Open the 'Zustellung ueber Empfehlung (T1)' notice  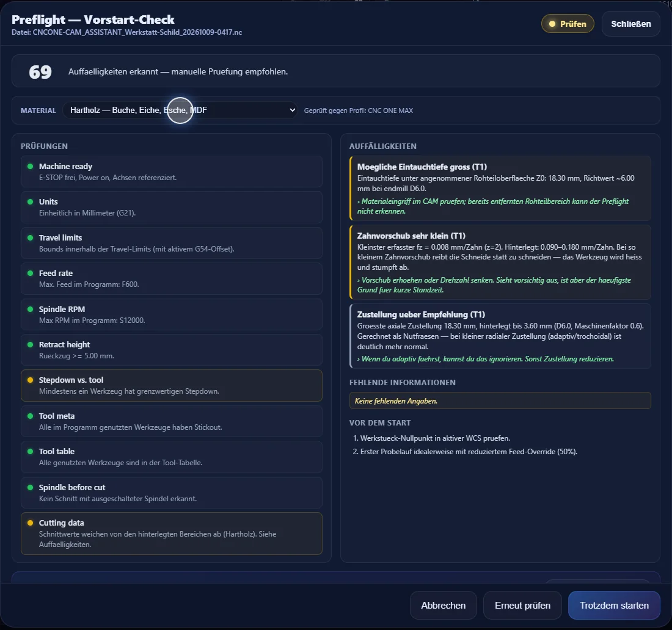pyautogui.click(x=500, y=336)
